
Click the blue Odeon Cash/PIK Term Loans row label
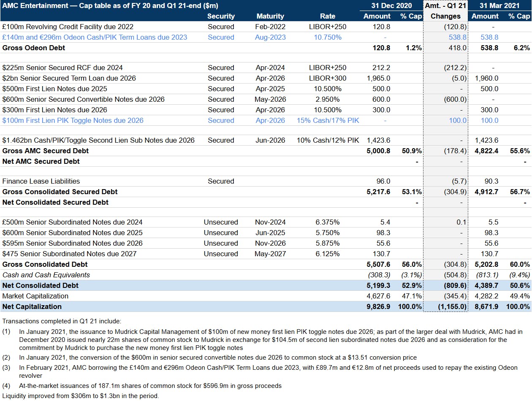click(x=95, y=37)
